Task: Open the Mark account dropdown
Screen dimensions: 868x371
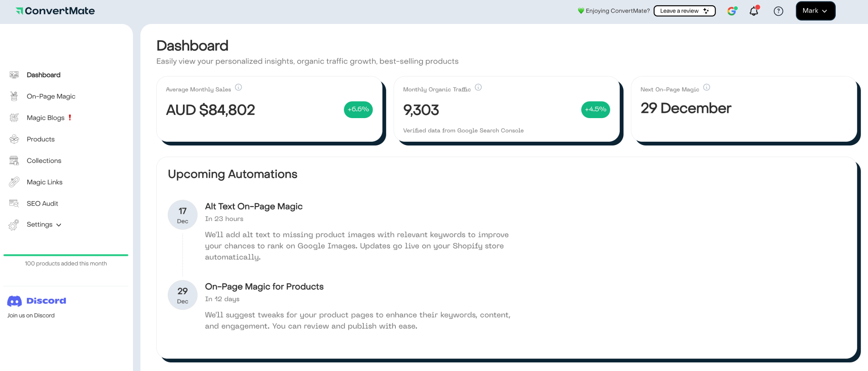Action: coord(815,11)
